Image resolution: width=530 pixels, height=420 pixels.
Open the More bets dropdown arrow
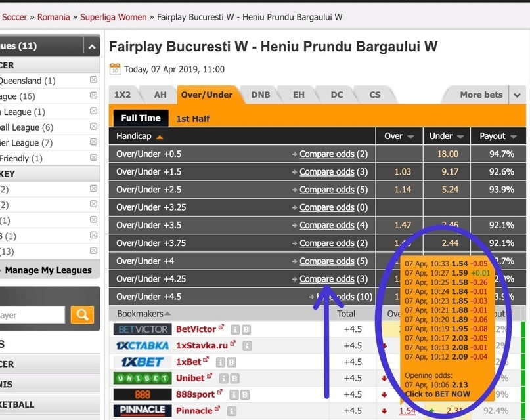click(518, 95)
